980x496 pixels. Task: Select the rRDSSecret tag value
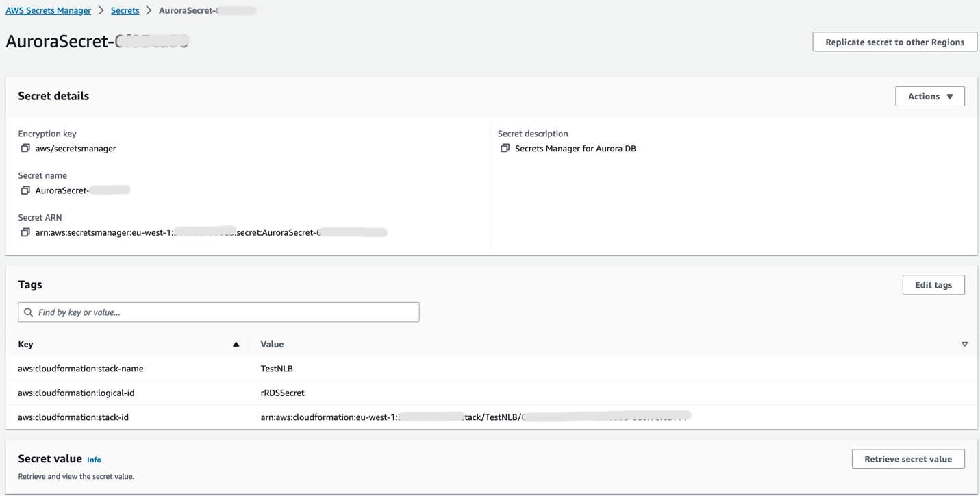point(281,393)
